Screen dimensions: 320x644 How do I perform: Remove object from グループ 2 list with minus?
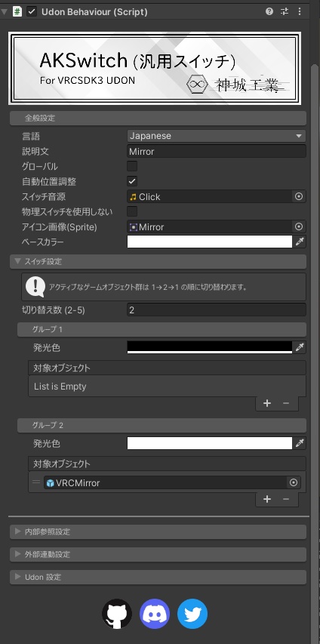click(286, 500)
